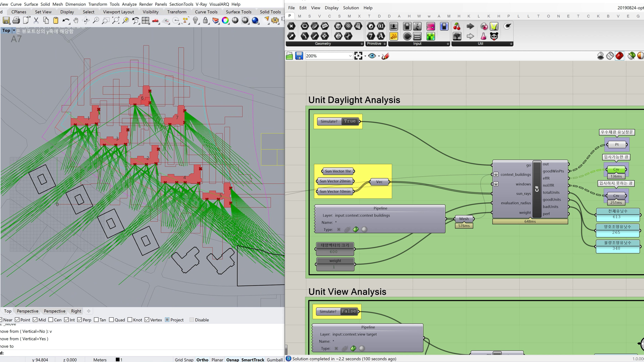Select the Cut scissors icon
Viewport: 644px width, 362px height.
36,20
